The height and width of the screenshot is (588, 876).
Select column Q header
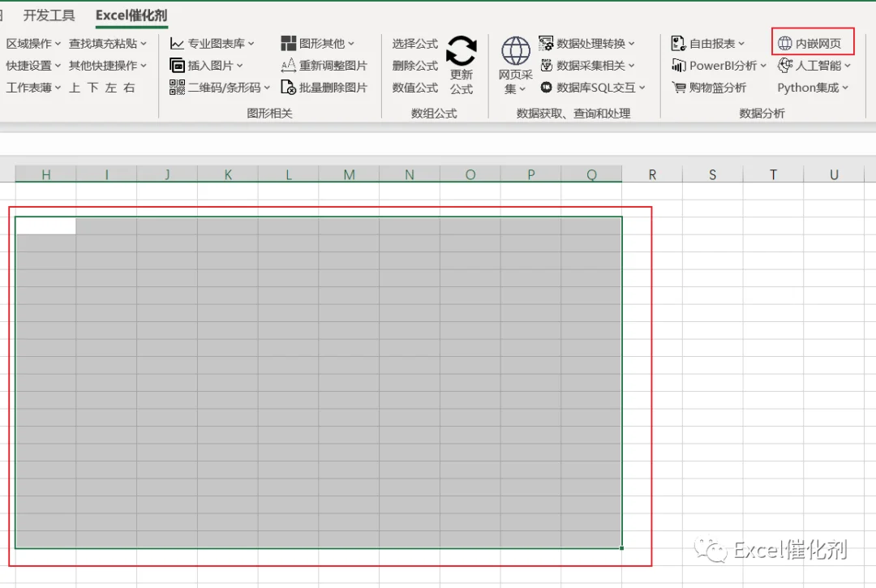(x=591, y=175)
